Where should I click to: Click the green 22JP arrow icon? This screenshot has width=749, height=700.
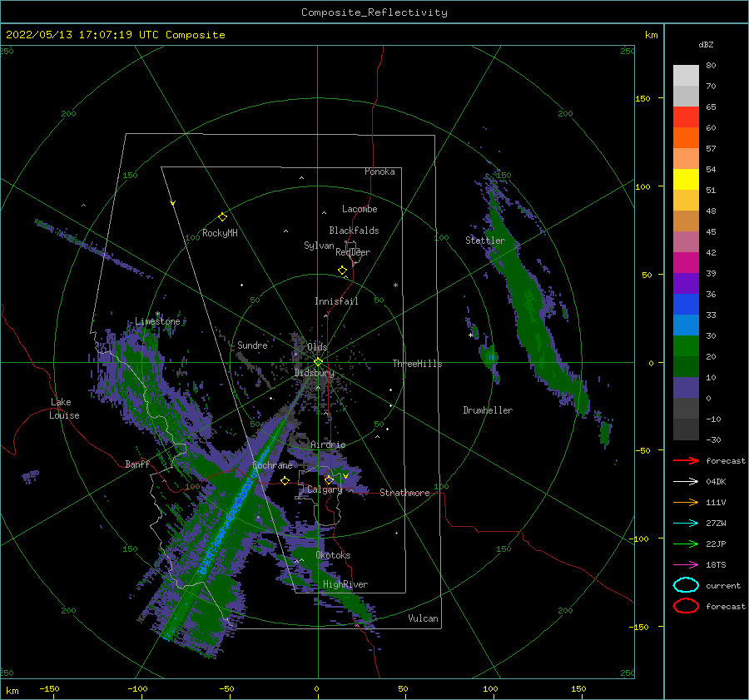(x=686, y=544)
